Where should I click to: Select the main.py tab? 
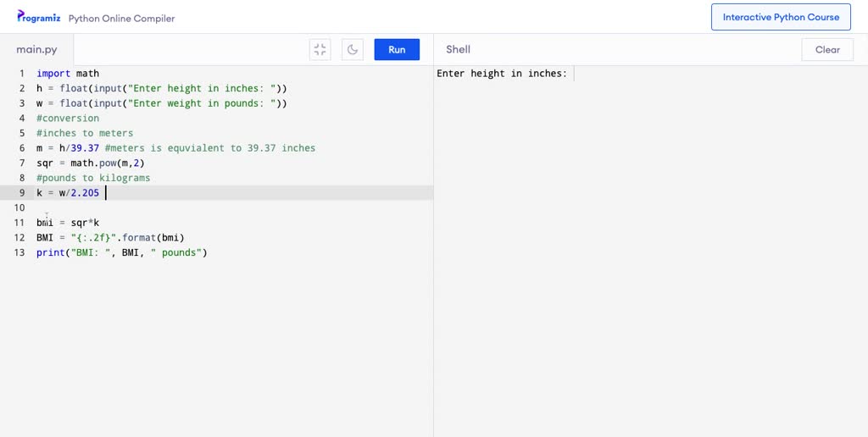coord(36,49)
